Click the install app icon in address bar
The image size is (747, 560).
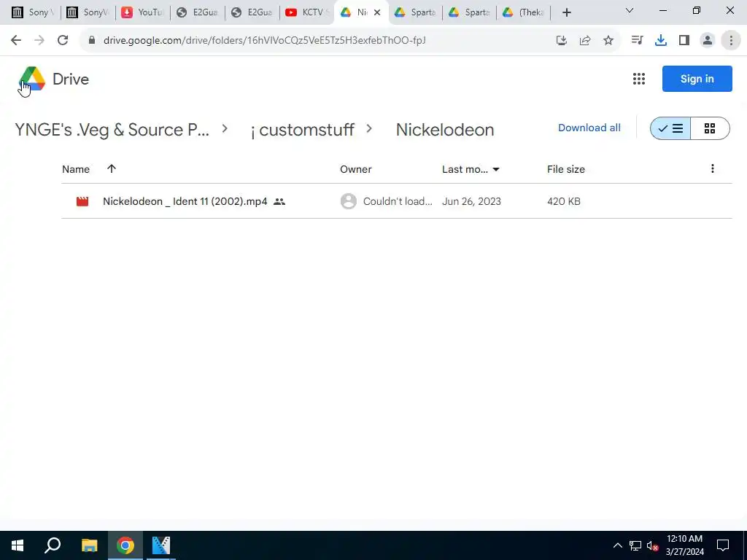pos(562,41)
